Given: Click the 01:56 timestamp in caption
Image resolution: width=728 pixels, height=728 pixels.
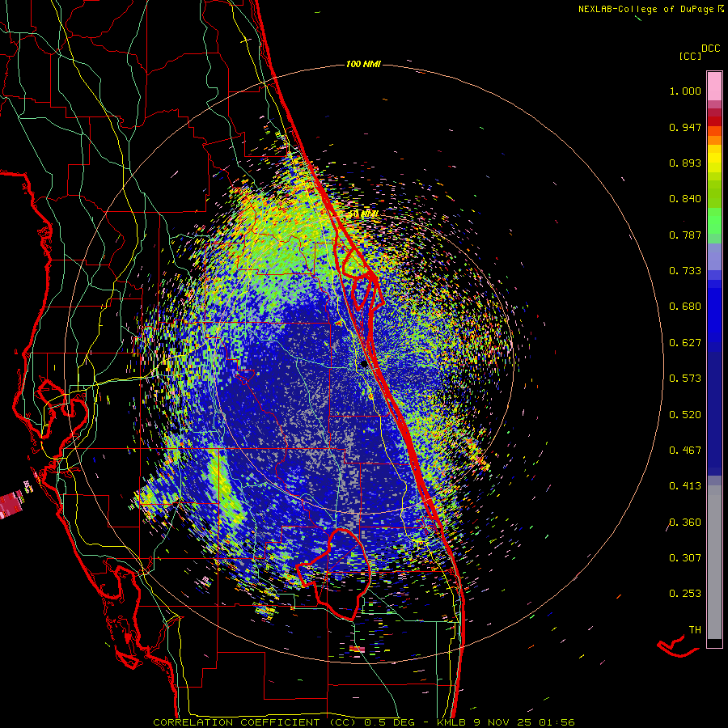Looking at the screenshot, I should pos(557,722).
